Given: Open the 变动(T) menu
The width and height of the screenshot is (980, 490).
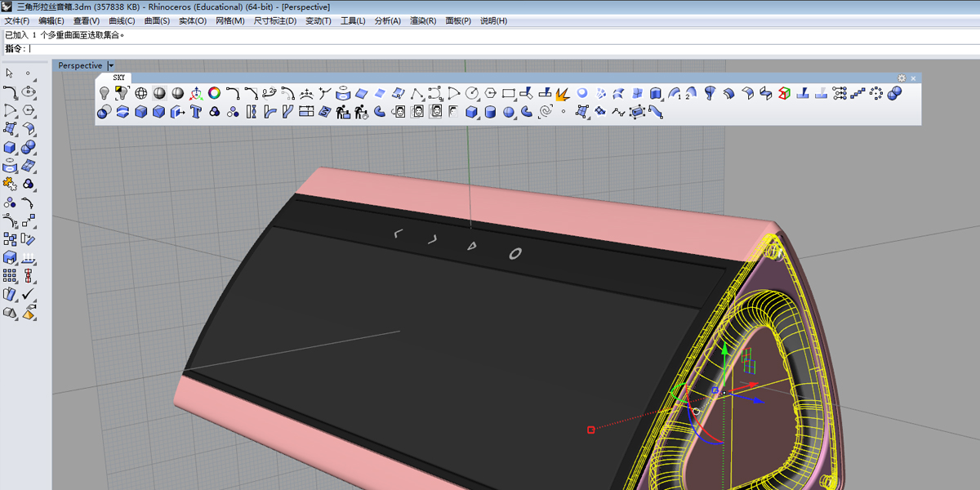Looking at the screenshot, I should click(x=318, y=20).
